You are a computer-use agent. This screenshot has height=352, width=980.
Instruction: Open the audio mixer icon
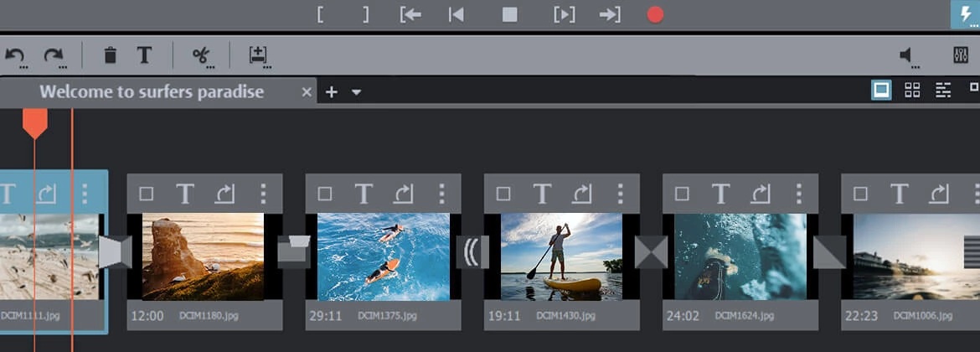(961, 56)
